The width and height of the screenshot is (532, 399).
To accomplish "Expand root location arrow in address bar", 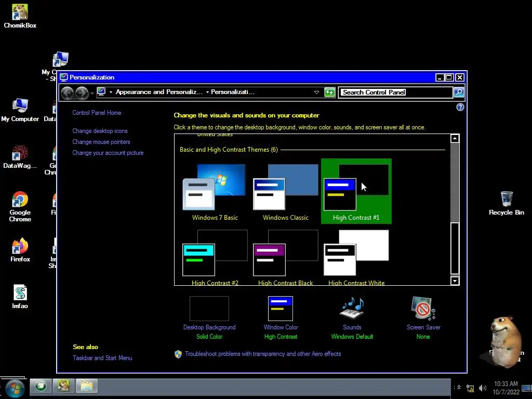I will point(111,92).
